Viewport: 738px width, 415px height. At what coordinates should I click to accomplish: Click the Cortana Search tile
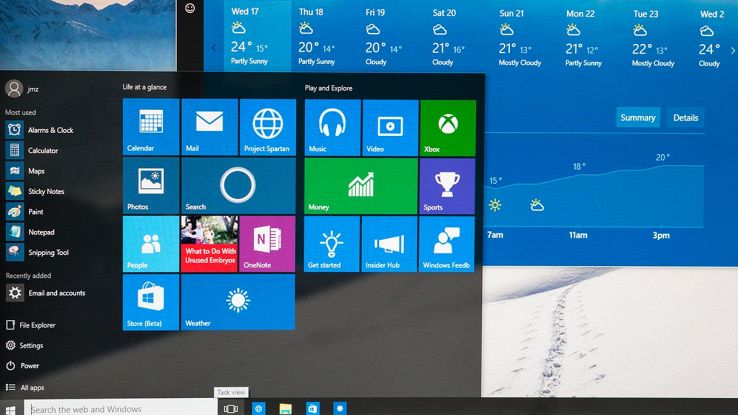[239, 186]
